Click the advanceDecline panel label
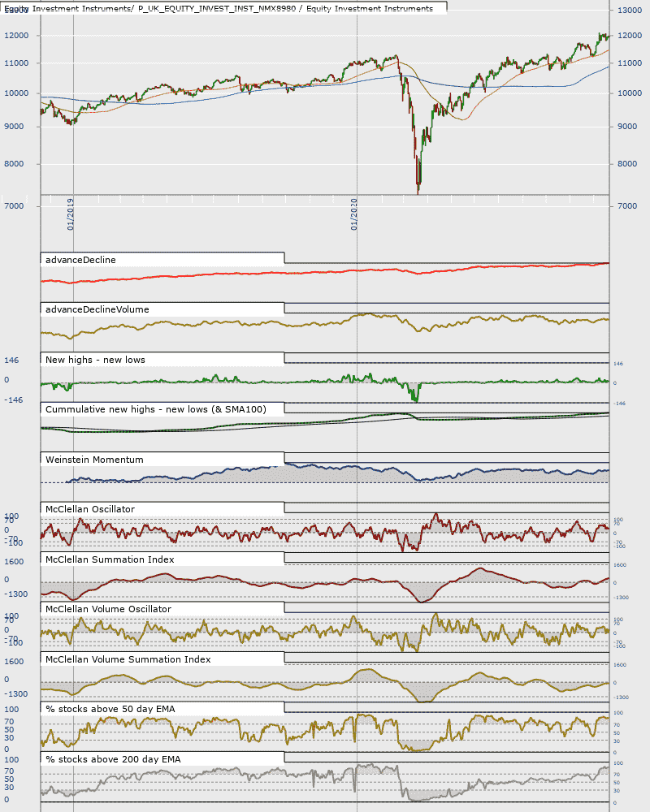Screen dimensions: 650x812 pos(80,260)
